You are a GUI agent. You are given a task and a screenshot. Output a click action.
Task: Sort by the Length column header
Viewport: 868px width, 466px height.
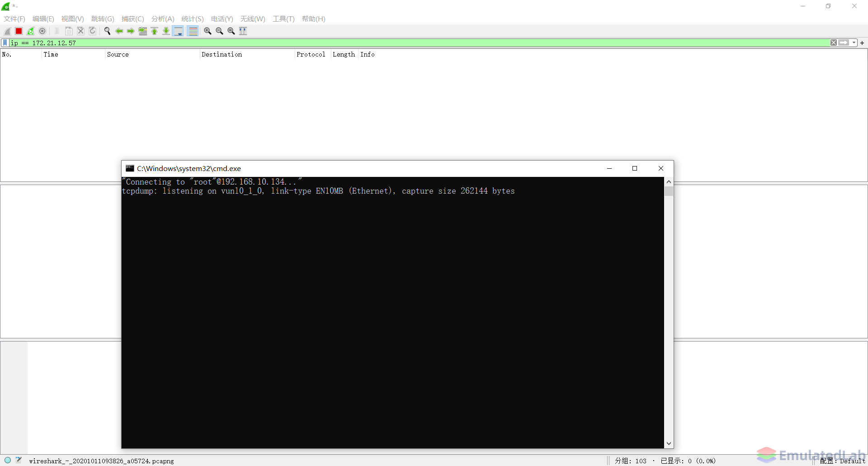344,54
